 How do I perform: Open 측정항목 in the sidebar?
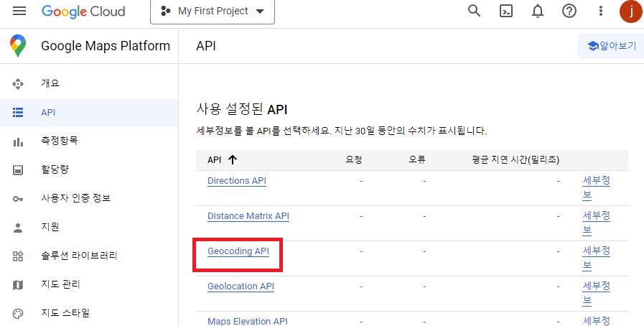(x=60, y=141)
